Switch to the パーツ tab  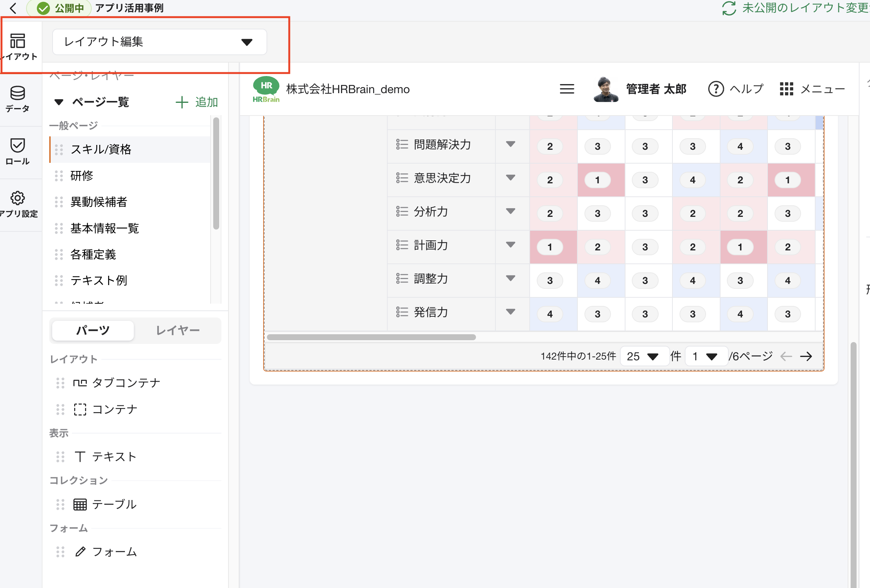click(92, 331)
